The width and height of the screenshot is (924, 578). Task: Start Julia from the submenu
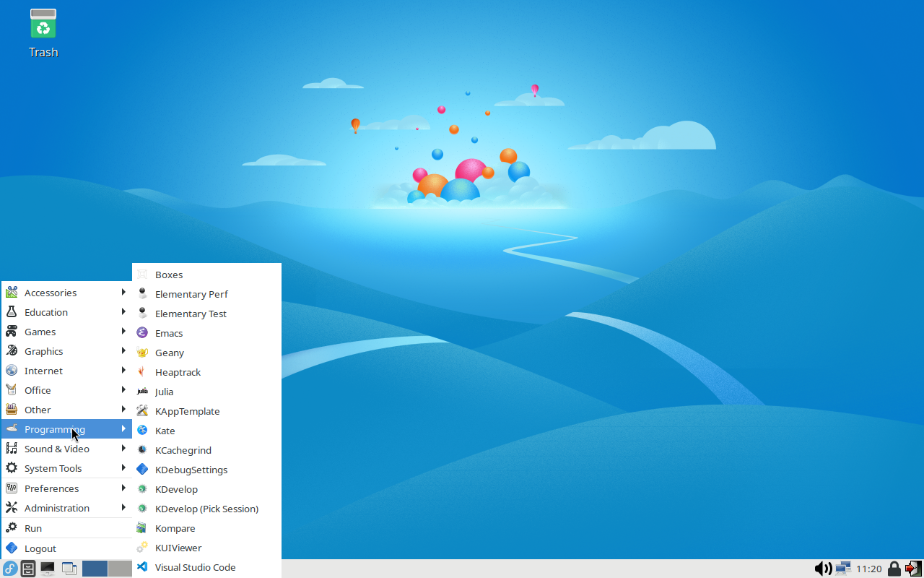pyautogui.click(x=206, y=392)
